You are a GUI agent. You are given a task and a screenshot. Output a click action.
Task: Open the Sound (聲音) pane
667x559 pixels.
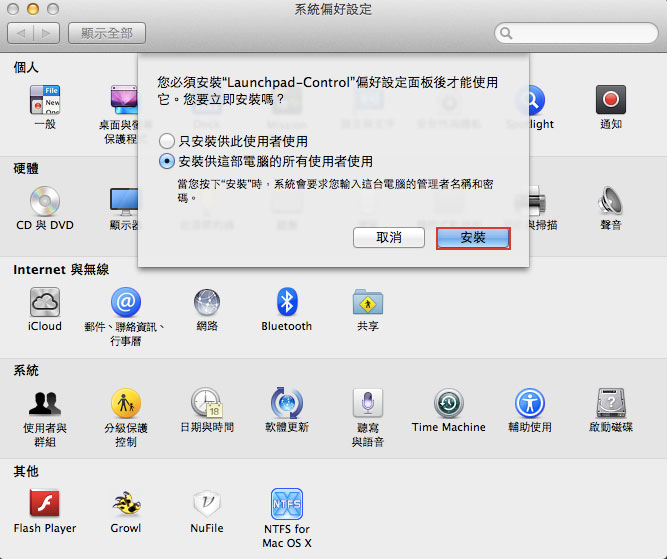click(x=610, y=201)
